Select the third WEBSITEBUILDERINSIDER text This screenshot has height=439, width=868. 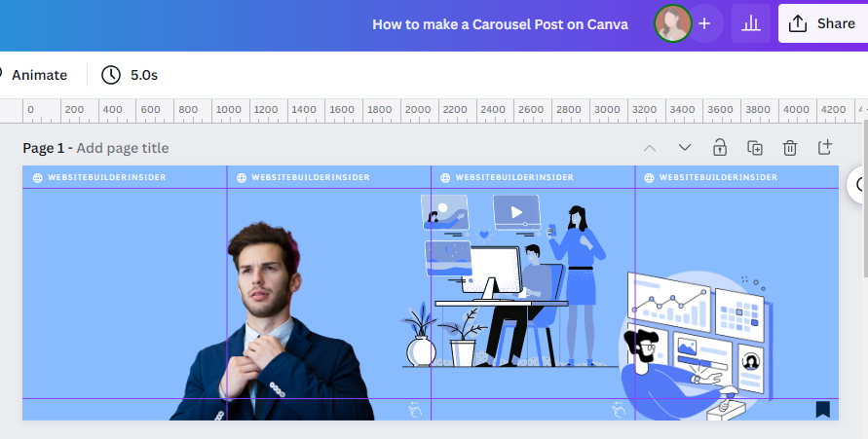tap(514, 177)
